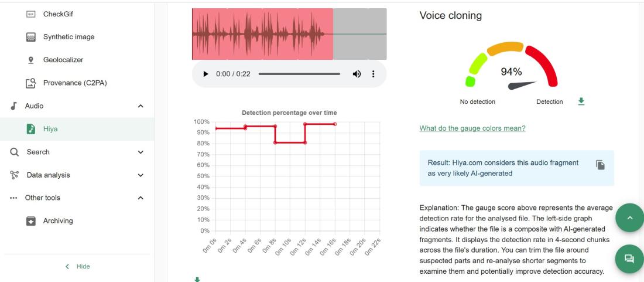Viewport: 644px width, 282px height.
Task: Click the CheckGif sidebar icon
Action: click(32, 14)
